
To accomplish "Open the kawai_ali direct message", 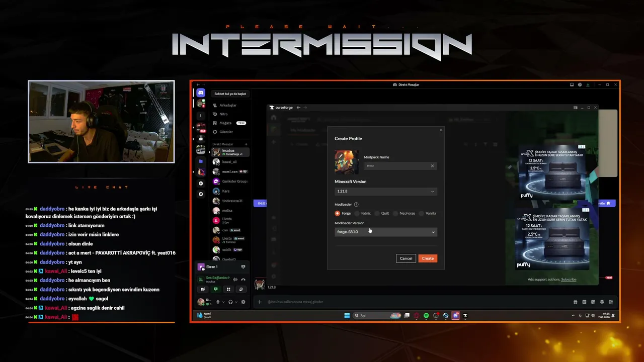I will click(x=230, y=162).
